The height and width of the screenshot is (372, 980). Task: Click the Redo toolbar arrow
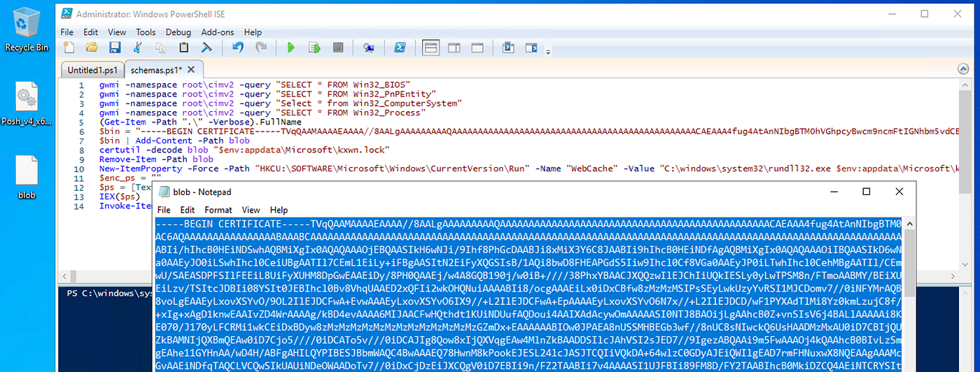click(261, 48)
